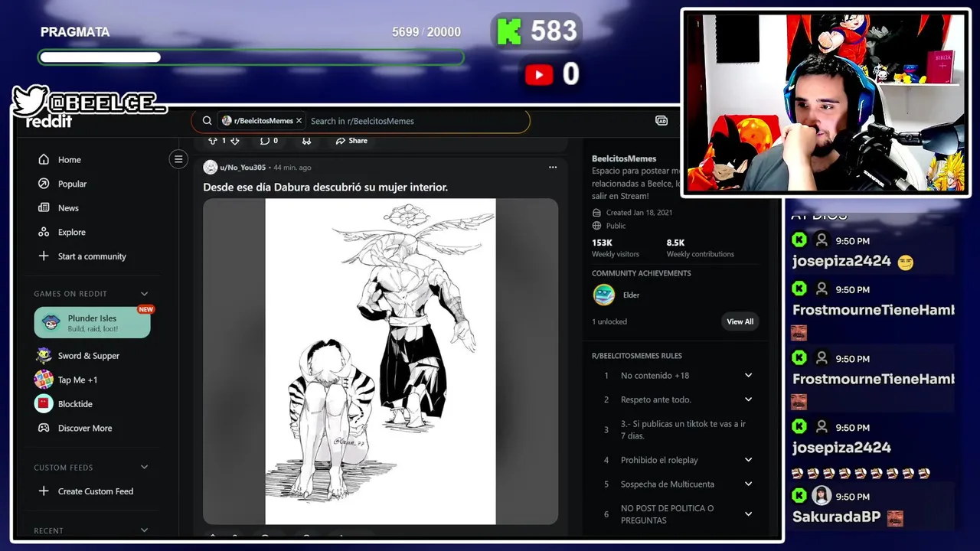Click the Reddit logo

point(50,122)
